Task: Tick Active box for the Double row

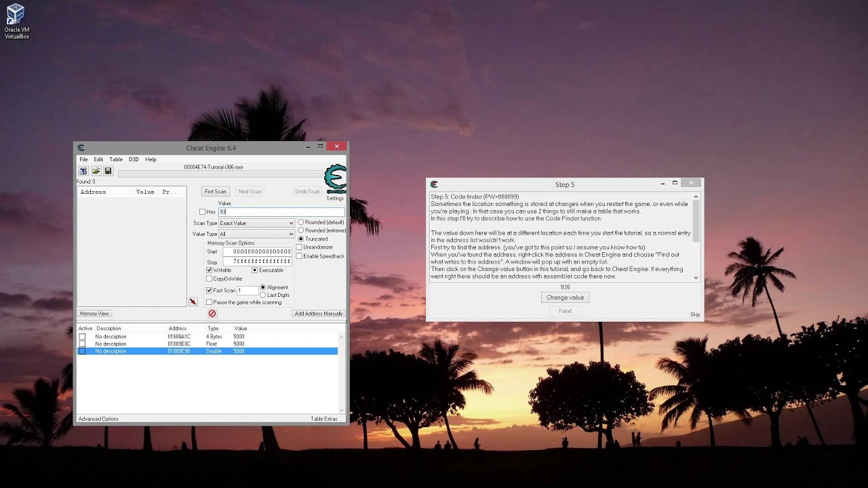Action: tap(82, 351)
